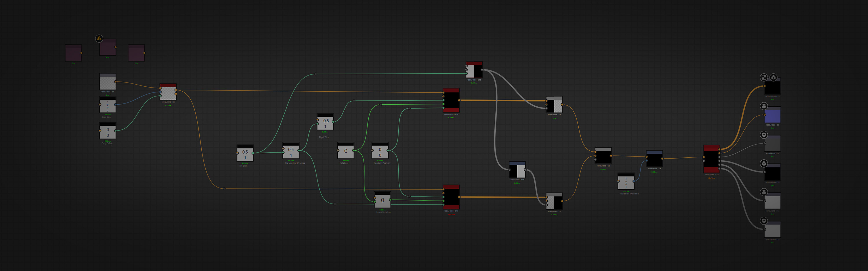Select the Resize for final ratio node
The image size is (868, 271).
pyautogui.click(x=626, y=181)
